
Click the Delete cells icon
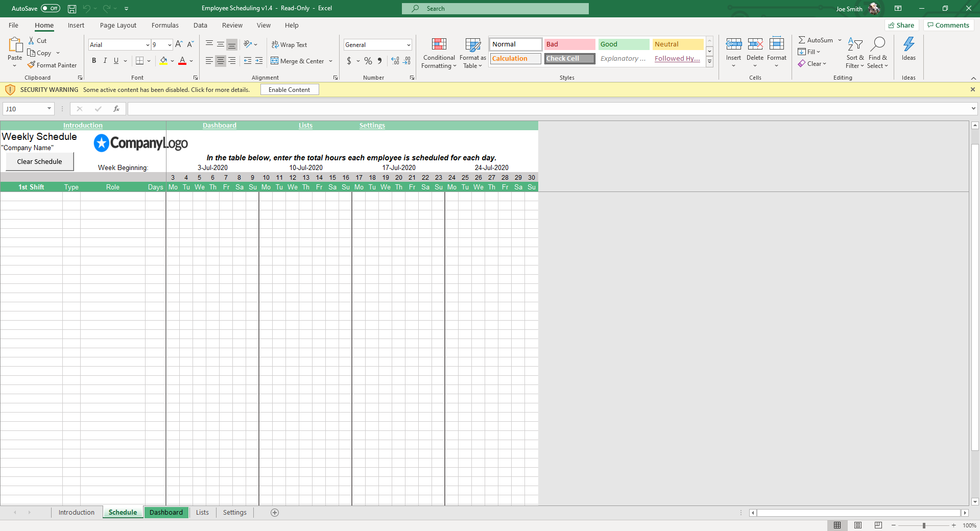(755, 44)
